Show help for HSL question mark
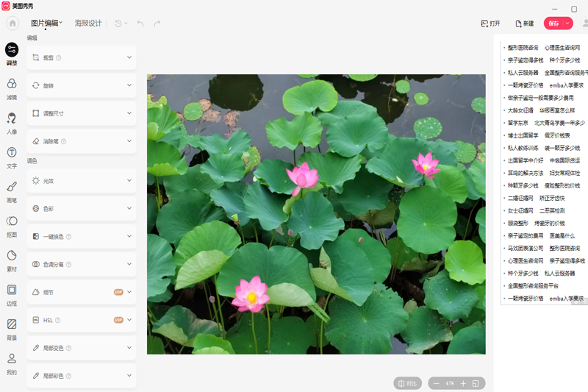 (58, 321)
